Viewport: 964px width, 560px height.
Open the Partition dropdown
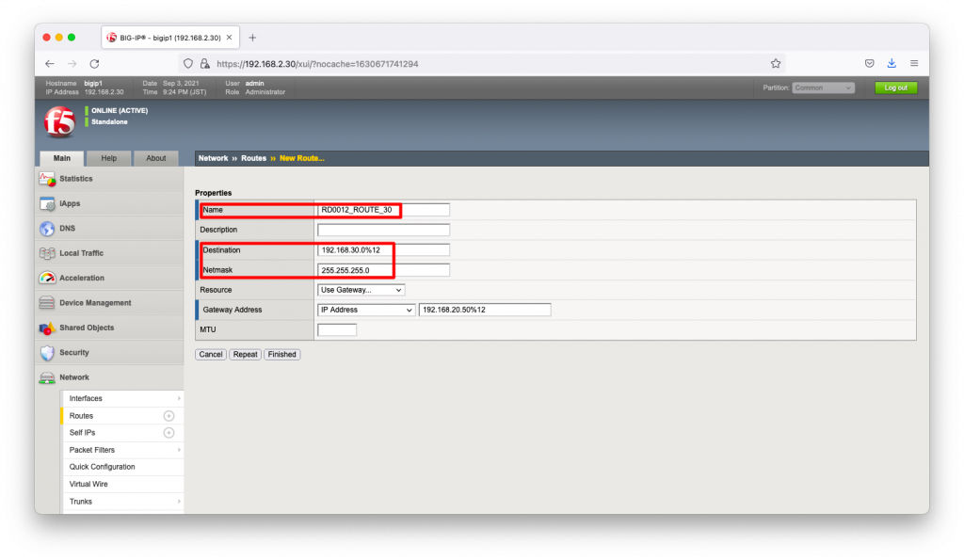coord(823,88)
